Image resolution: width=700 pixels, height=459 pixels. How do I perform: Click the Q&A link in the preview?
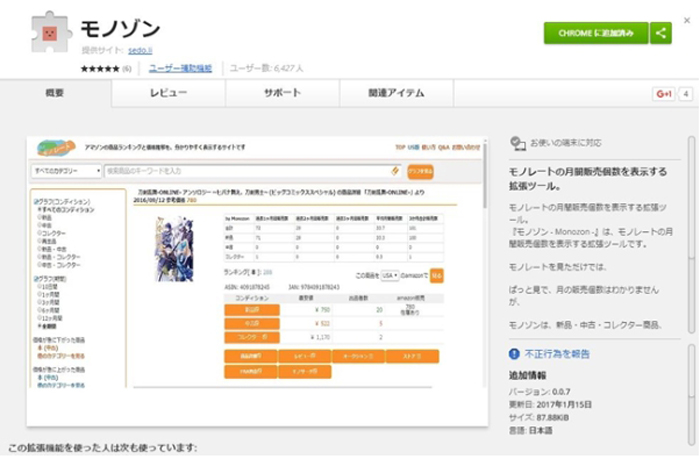coord(444,147)
